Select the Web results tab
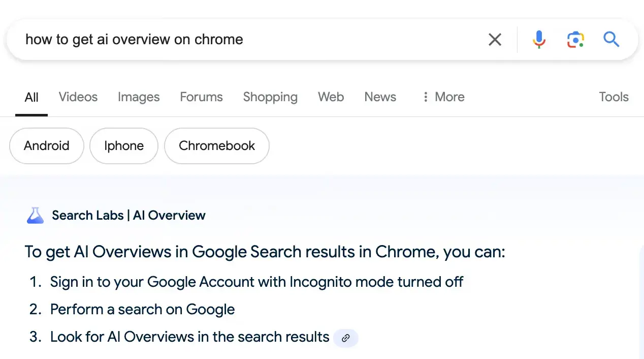This screenshot has height=359, width=644. pos(331,97)
